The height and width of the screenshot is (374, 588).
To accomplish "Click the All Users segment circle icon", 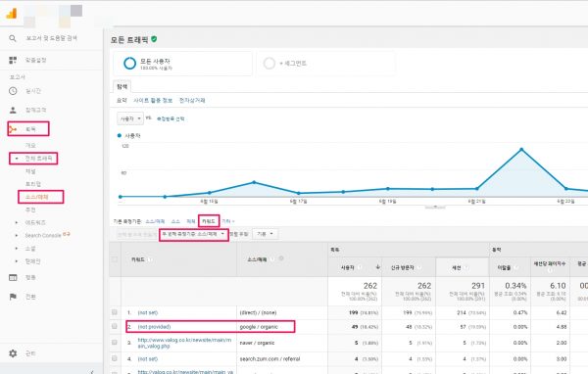I will click(129, 64).
